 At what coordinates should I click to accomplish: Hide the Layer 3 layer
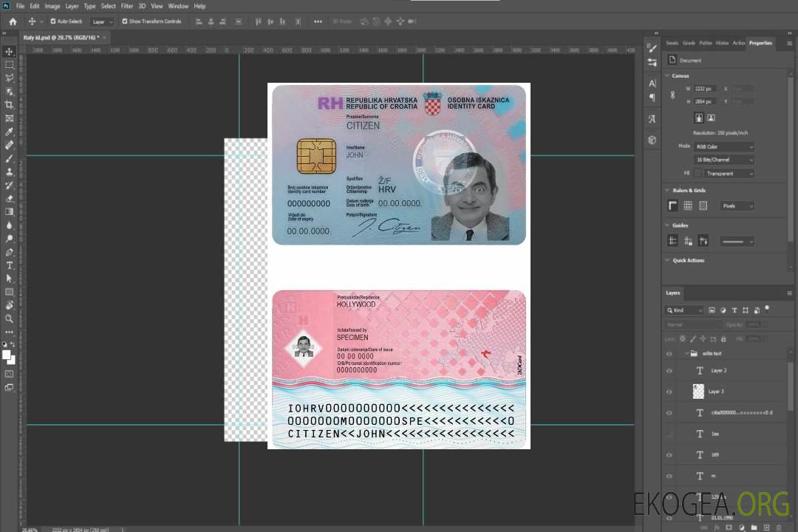point(669,392)
